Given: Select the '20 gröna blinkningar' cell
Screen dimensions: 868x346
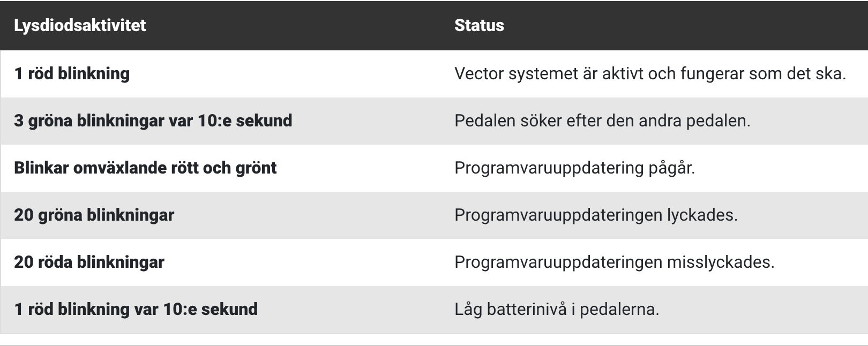Looking at the screenshot, I should tap(94, 215).
